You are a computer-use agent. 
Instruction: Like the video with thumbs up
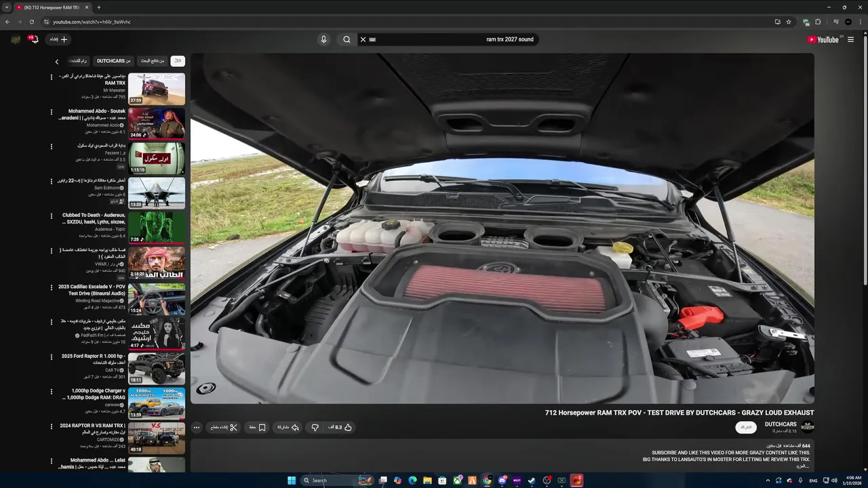coord(340,427)
